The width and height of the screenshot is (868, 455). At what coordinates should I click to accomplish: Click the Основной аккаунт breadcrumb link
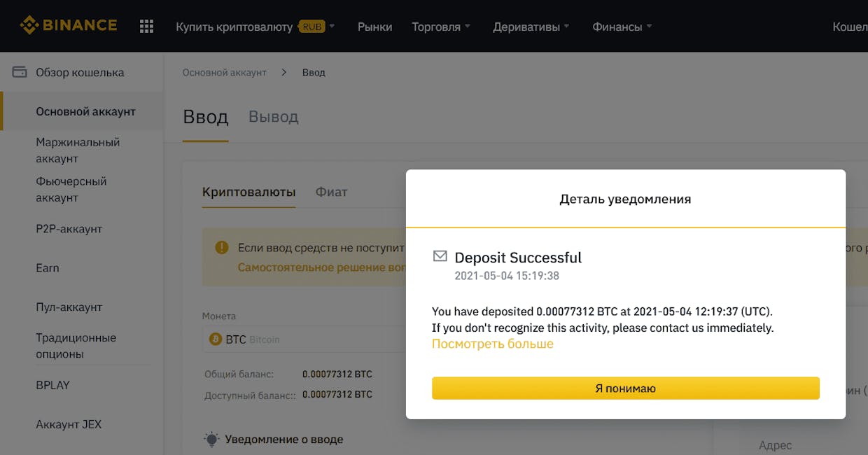coord(224,72)
